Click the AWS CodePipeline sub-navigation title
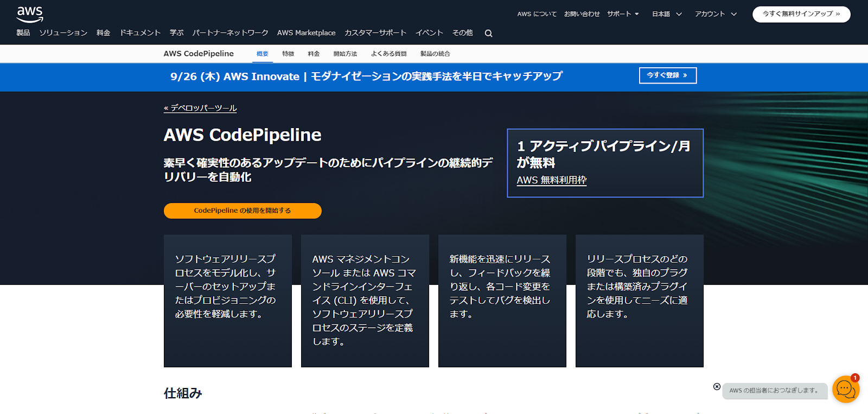 coord(199,53)
